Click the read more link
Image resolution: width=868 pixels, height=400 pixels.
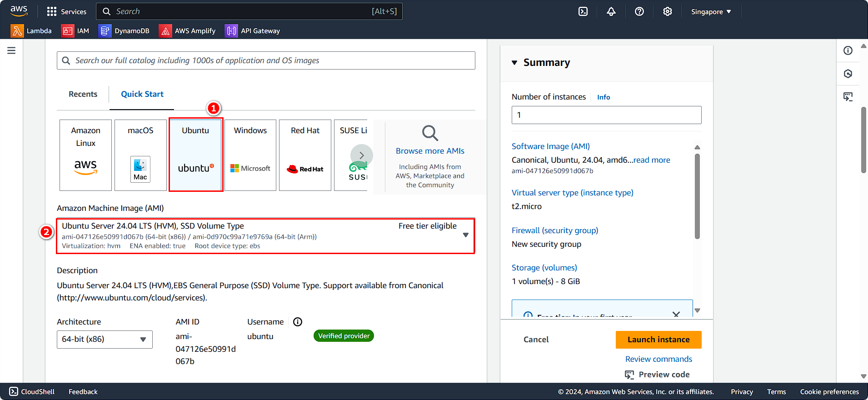652,160
